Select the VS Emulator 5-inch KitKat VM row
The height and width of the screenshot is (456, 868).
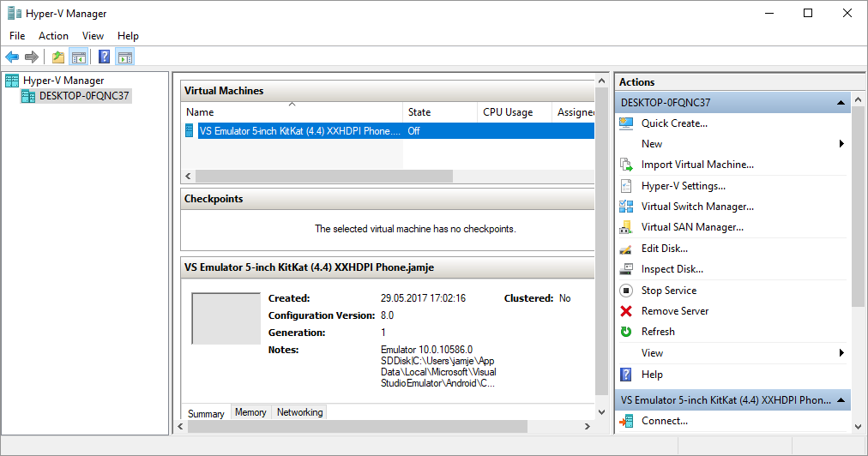point(388,131)
